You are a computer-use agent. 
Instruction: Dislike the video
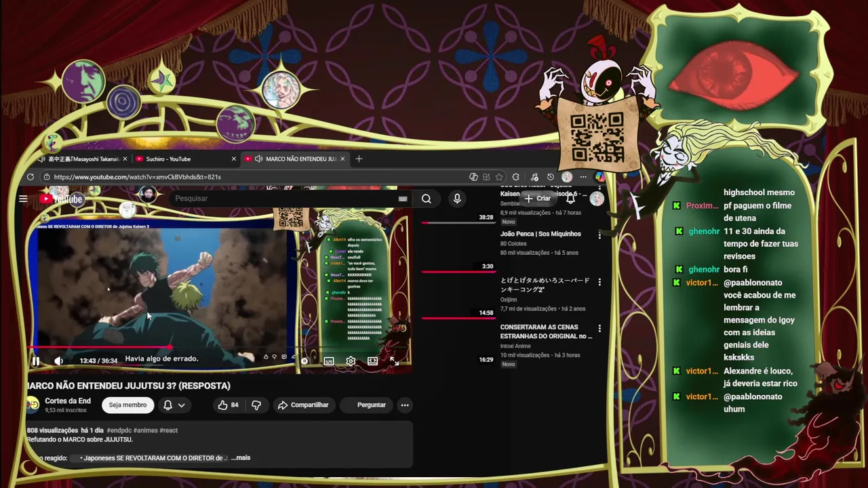tap(256, 405)
